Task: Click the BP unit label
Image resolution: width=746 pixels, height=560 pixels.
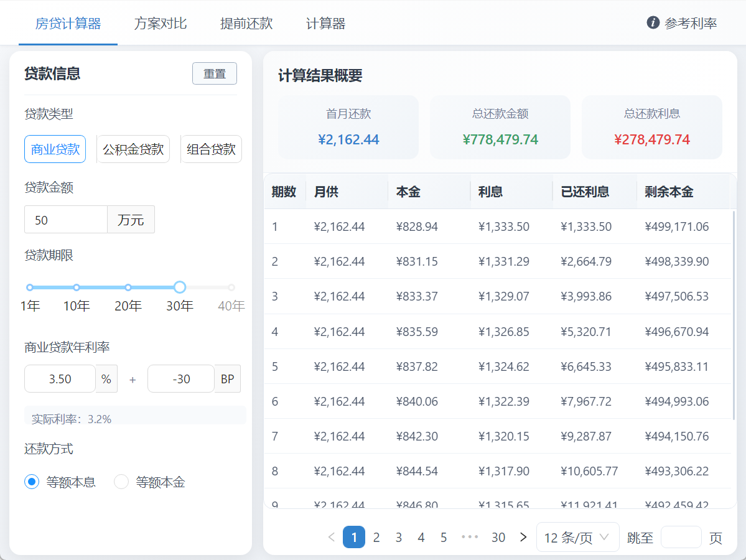Action: click(x=228, y=379)
